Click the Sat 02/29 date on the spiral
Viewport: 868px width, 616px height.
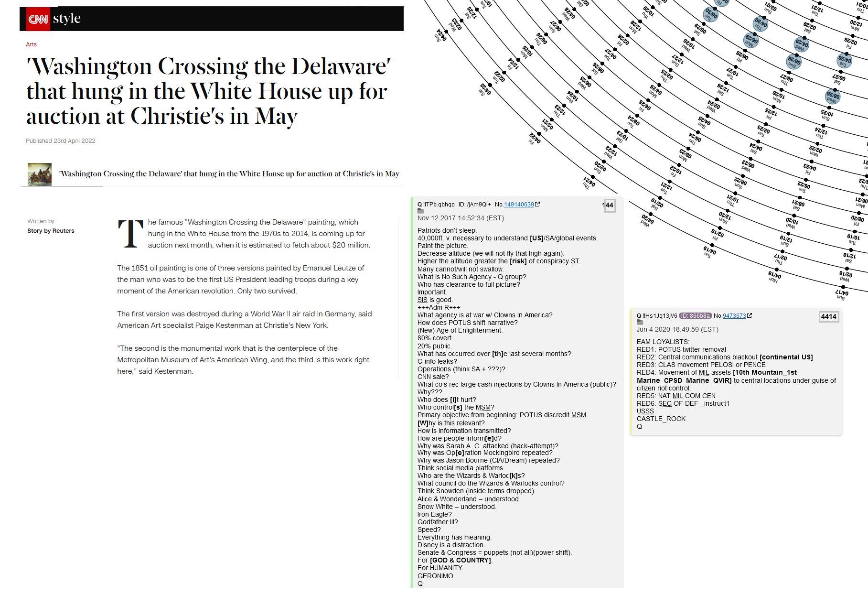pos(809,27)
